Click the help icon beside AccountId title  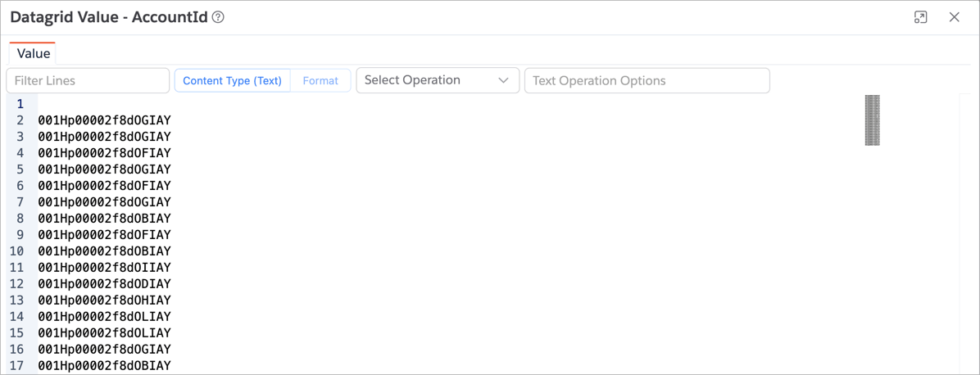click(x=218, y=17)
